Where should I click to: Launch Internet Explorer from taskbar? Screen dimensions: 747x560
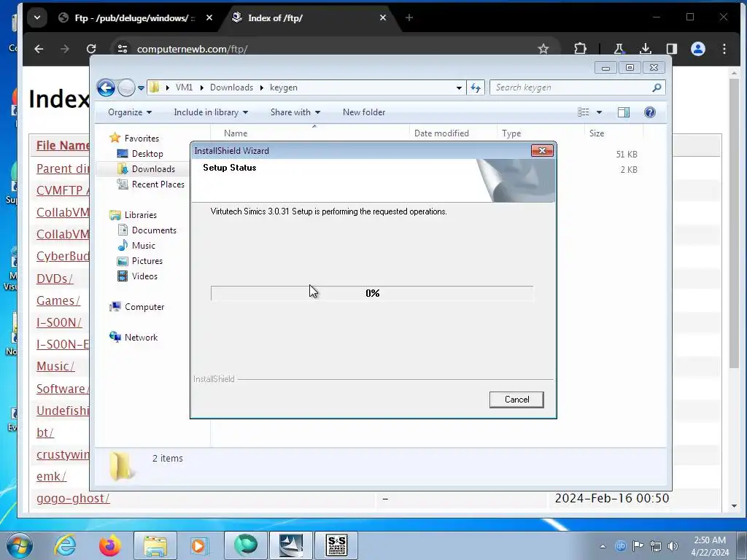coord(65,545)
